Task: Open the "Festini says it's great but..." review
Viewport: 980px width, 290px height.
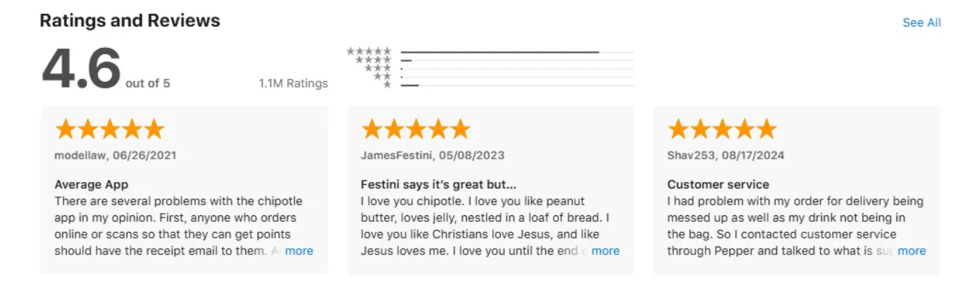Action: click(x=438, y=184)
